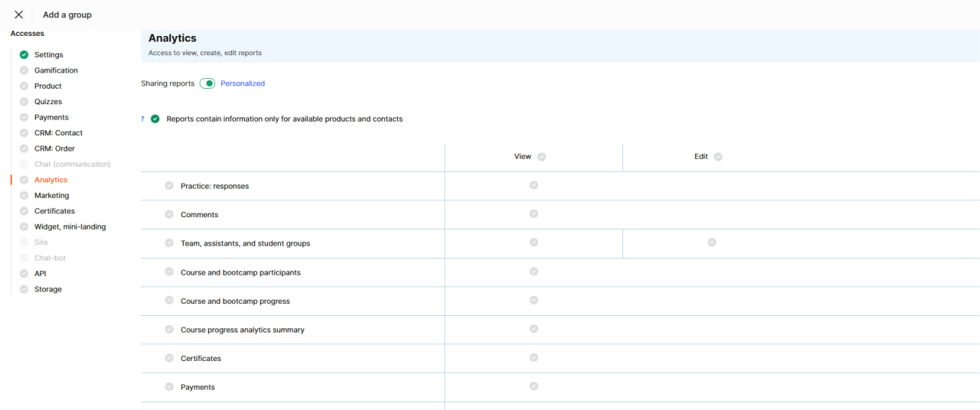Open Payments access section in sidebar
The height and width of the screenshot is (410, 980).
pos(51,118)
